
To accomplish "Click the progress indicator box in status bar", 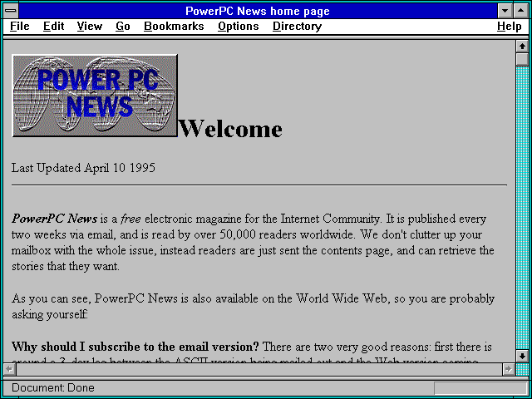I will tap(480, 388).
